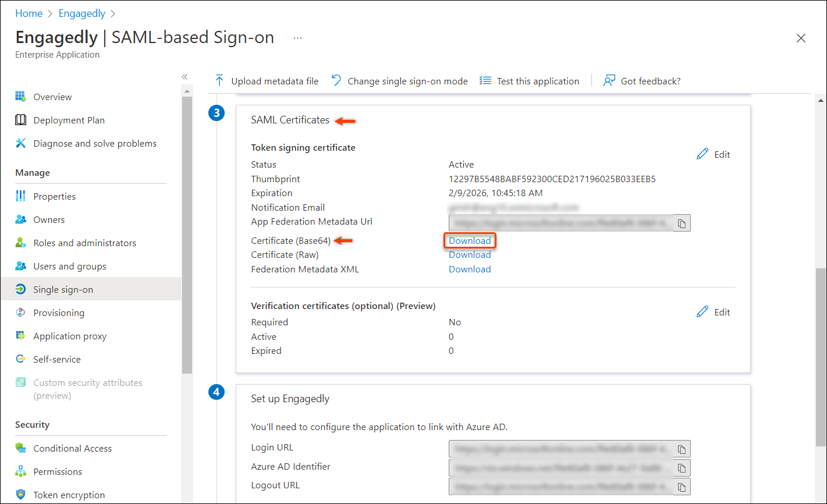The width and height of the screenshot is (827, 504).
Task: Collapse the sidebar with double chevron
Action: [185, 77]
